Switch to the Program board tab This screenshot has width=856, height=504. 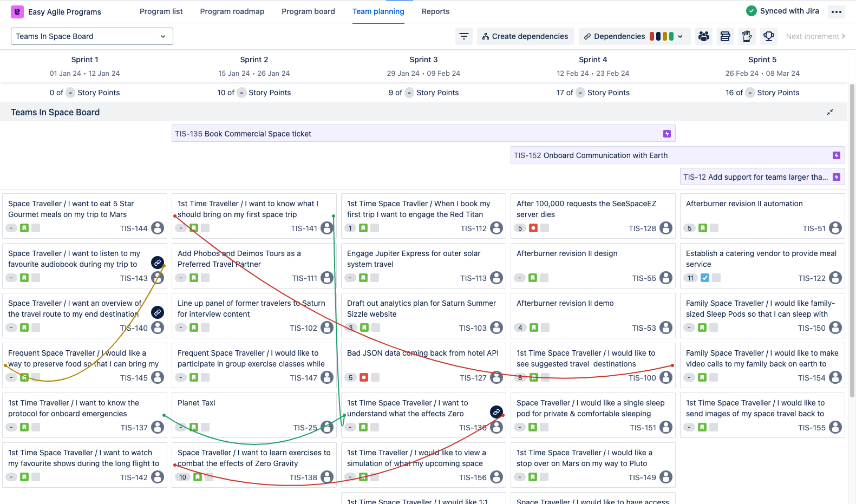pos(308,11)
